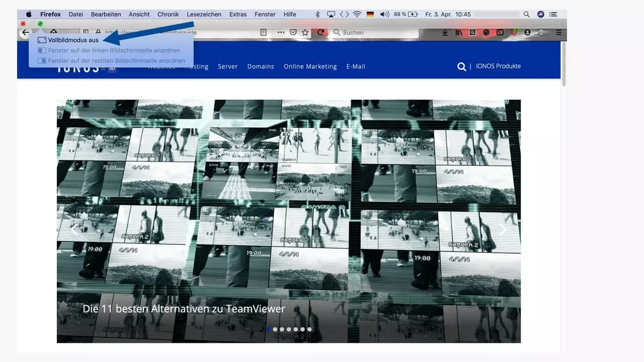Viewport: 644px width, 362px height.
Task: Open the AirPlay display menu
Action: [331, 14]
